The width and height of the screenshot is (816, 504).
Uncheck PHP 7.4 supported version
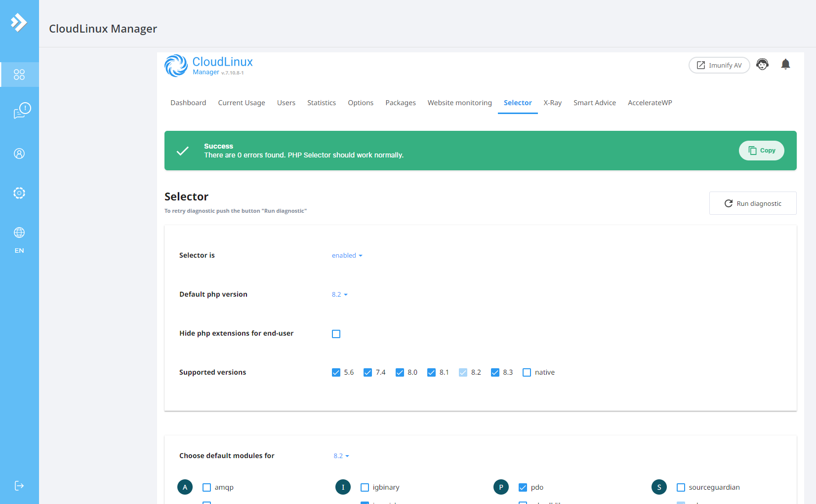coord(367,372)
